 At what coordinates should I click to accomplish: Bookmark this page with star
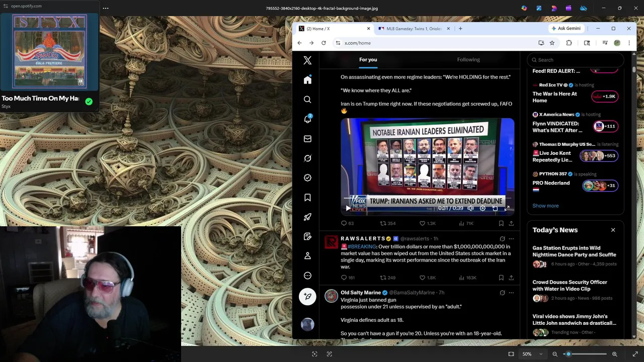(x=552, y=43)
